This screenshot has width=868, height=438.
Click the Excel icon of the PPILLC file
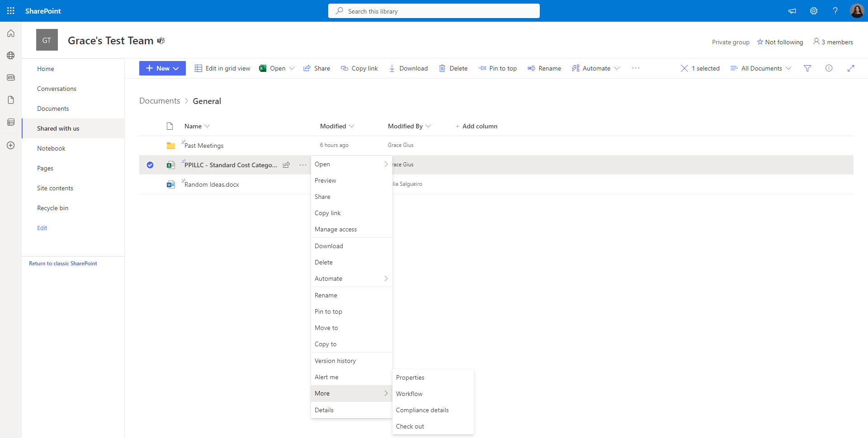pyautogui.click(x=170, y=165)
